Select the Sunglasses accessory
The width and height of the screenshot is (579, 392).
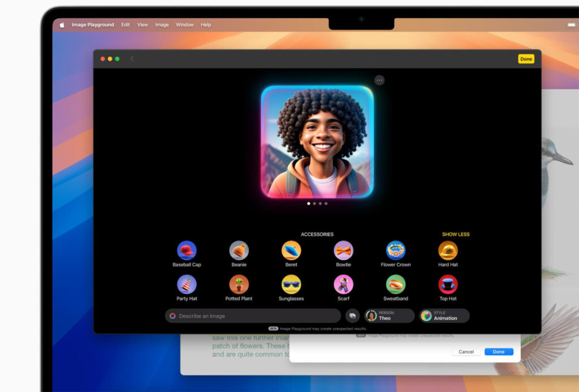pyautogui.click(x=291, y=285)
